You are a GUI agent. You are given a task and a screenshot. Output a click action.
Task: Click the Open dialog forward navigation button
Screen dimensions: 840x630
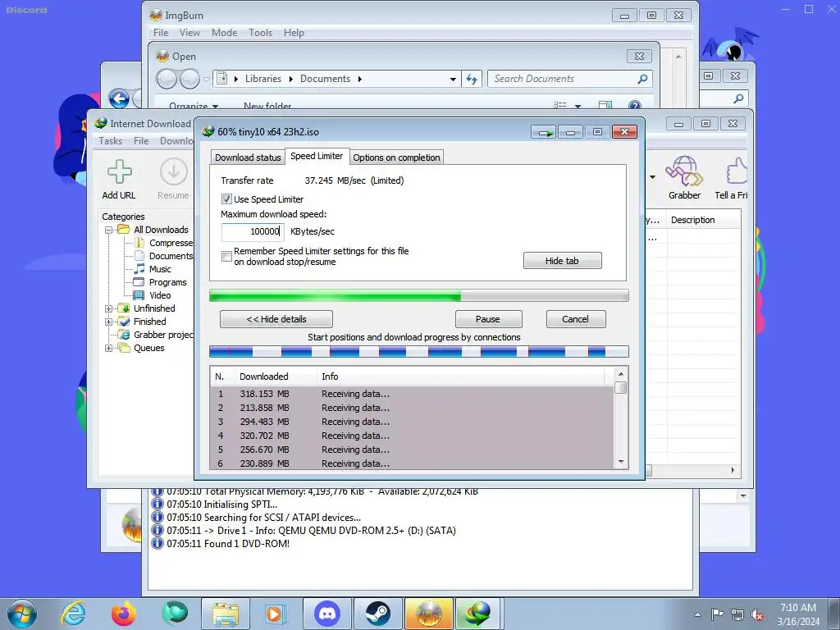click(189, 80)
